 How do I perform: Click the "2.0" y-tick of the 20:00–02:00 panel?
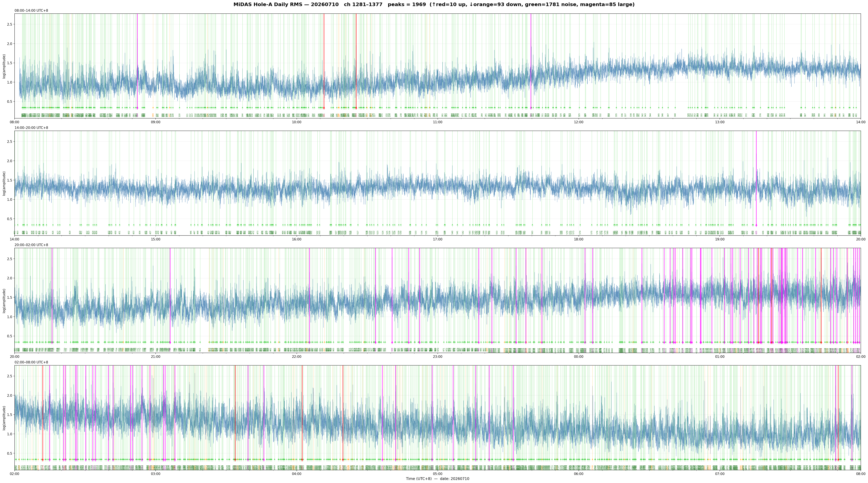tap(10, 278)
